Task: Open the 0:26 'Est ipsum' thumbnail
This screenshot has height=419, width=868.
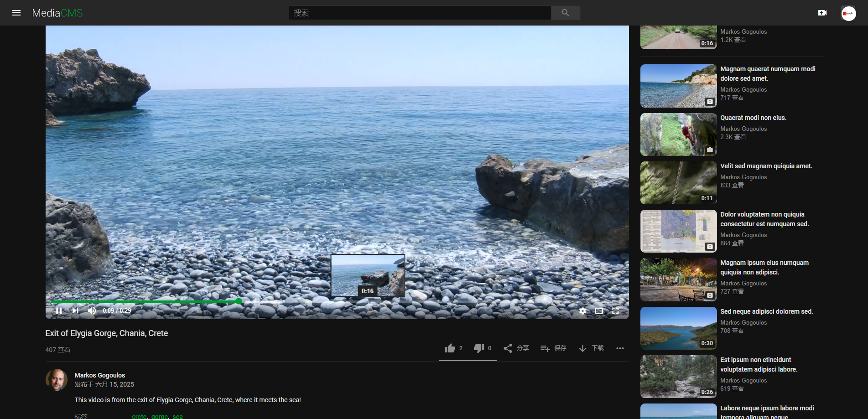Action: [x=678, y=377]
